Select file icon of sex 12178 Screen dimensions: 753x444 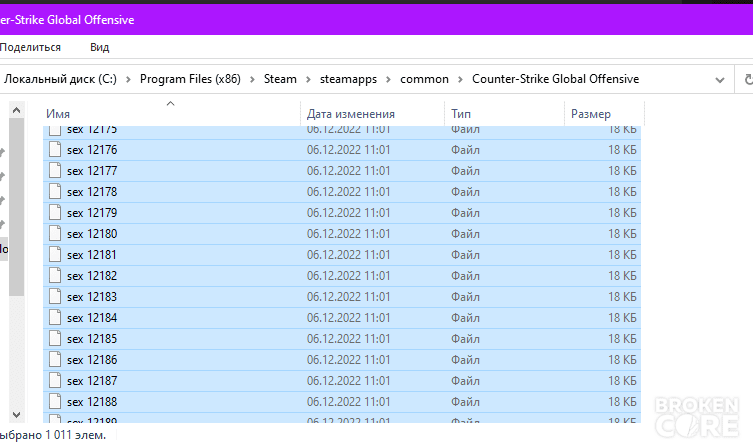pyautogui.click(x=55, y=192)
